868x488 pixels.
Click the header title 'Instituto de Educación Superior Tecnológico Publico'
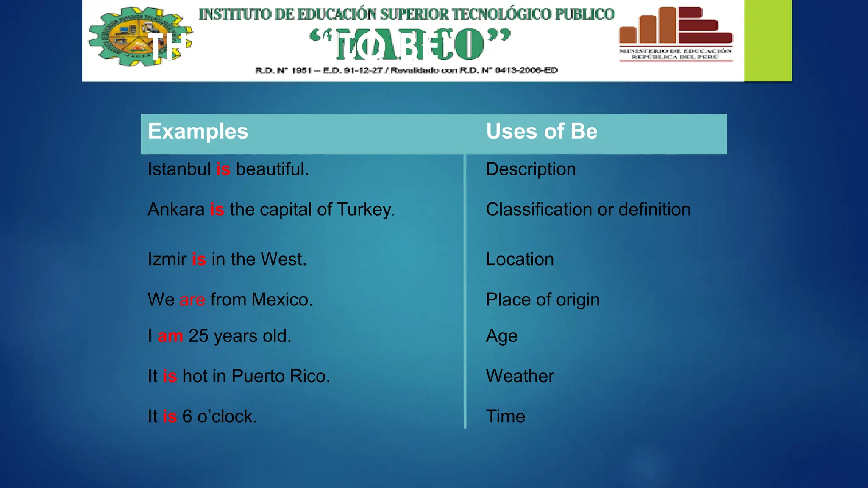pos(407,14)
